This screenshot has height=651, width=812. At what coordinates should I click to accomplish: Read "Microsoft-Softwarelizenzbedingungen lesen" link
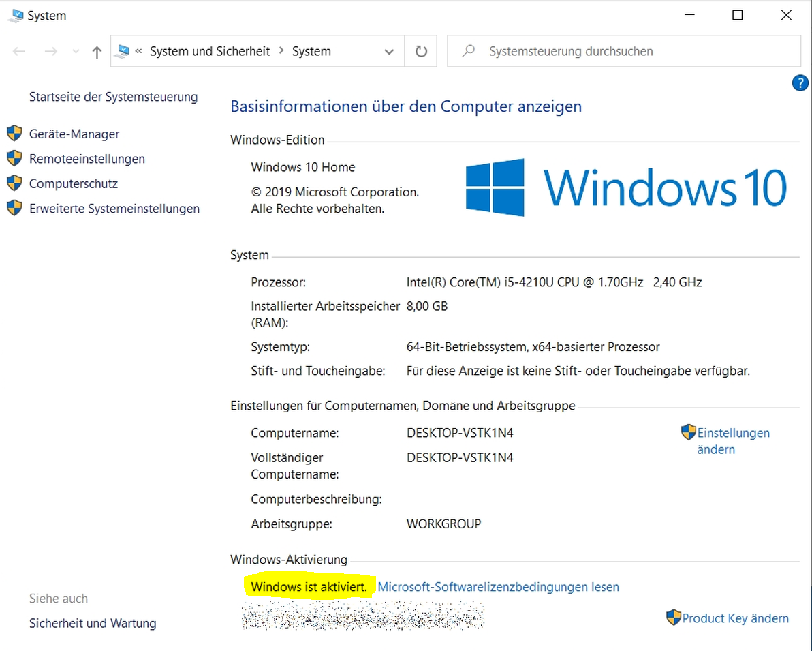coord(498,587)
